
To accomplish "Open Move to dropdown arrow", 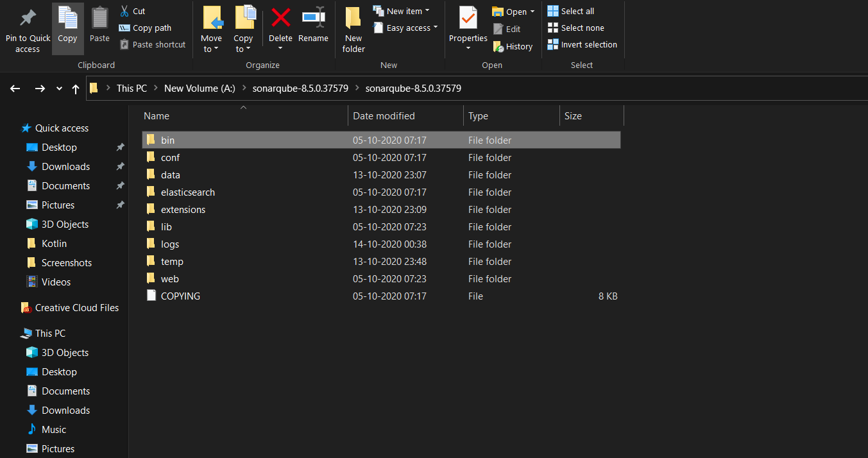I will coord(216,49).
